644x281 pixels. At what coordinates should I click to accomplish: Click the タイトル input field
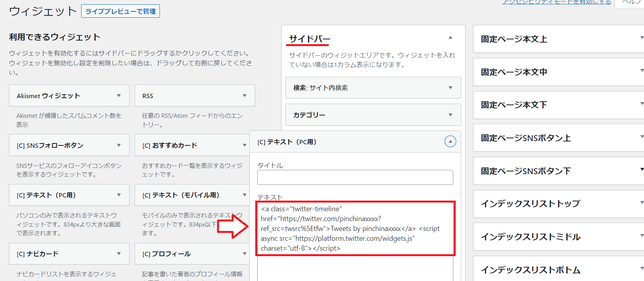(x=355, y=177)
